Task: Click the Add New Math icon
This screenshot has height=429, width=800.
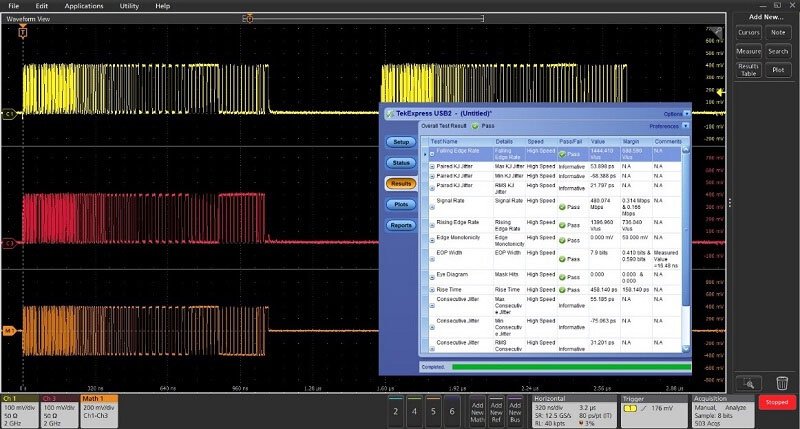Action: point(475,411)
